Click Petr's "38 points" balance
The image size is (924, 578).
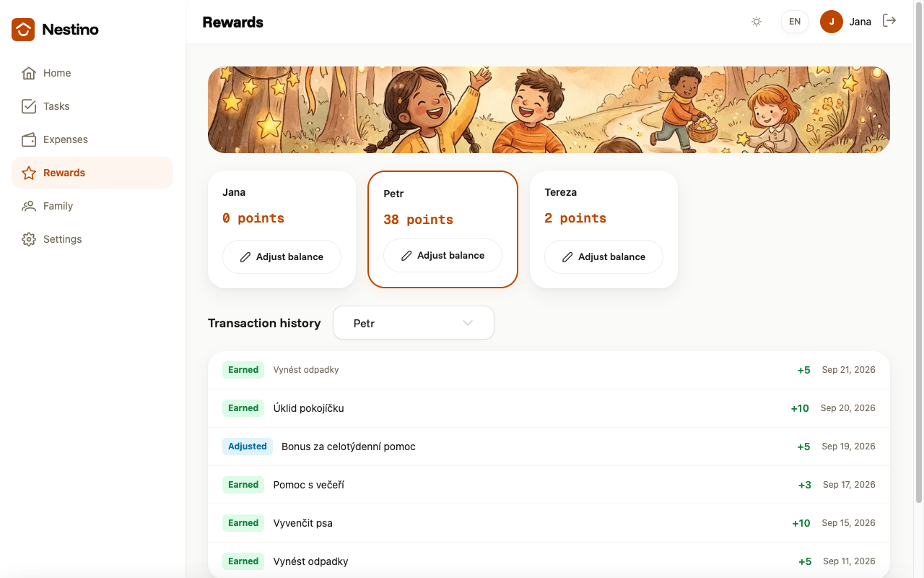click(418, 220)
